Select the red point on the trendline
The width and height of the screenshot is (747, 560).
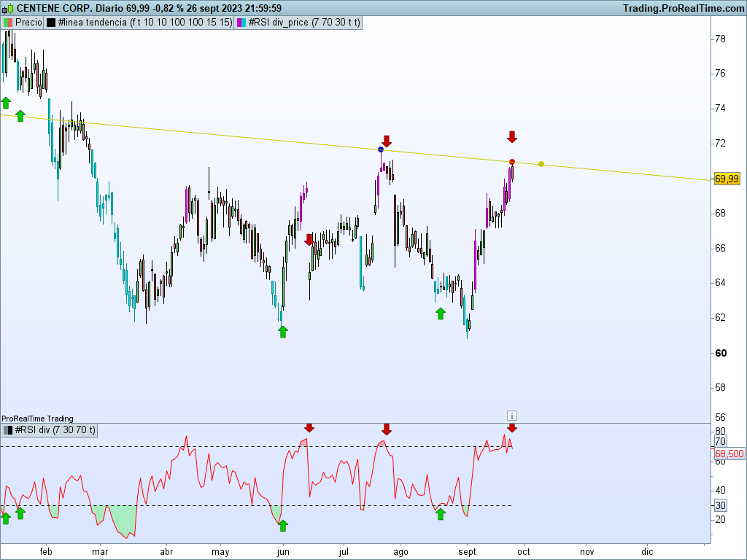512,162
